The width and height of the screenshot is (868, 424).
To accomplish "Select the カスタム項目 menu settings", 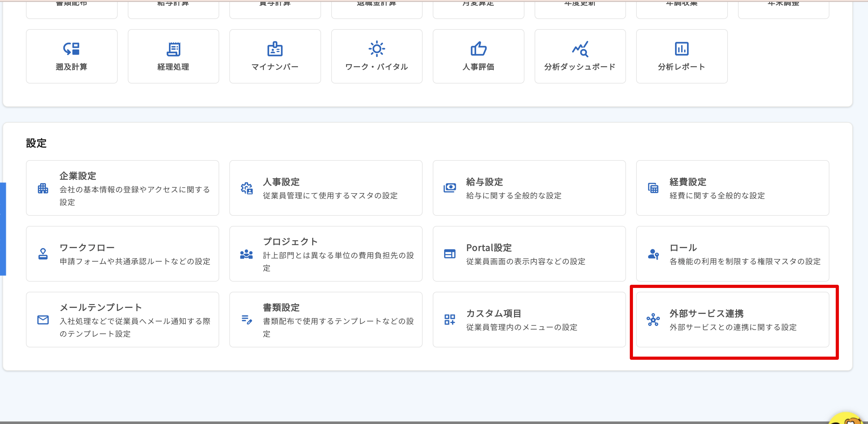I will (529, 320).
